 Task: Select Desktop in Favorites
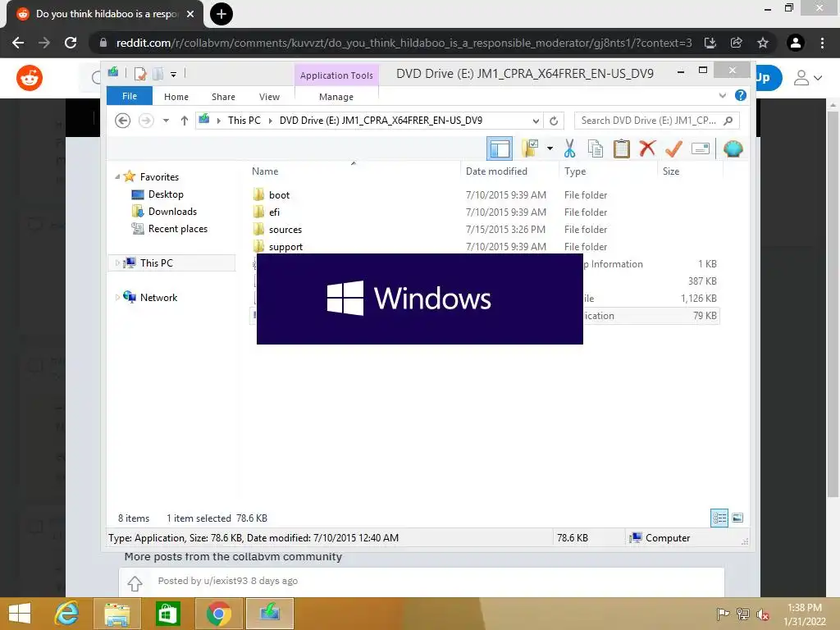pos(166,194)
